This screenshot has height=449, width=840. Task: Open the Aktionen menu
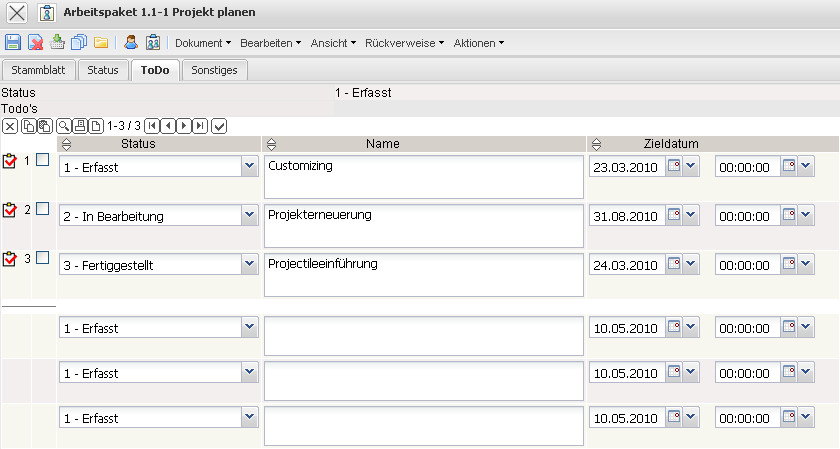(x=478, y=43)
